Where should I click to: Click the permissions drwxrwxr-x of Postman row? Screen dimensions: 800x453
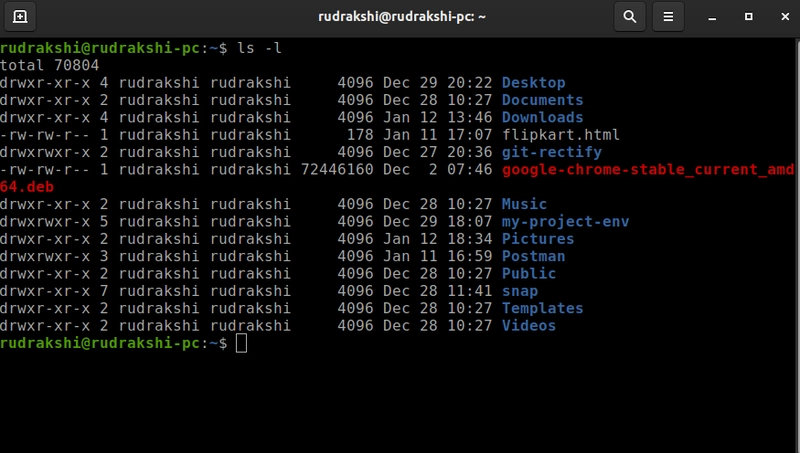45,256
